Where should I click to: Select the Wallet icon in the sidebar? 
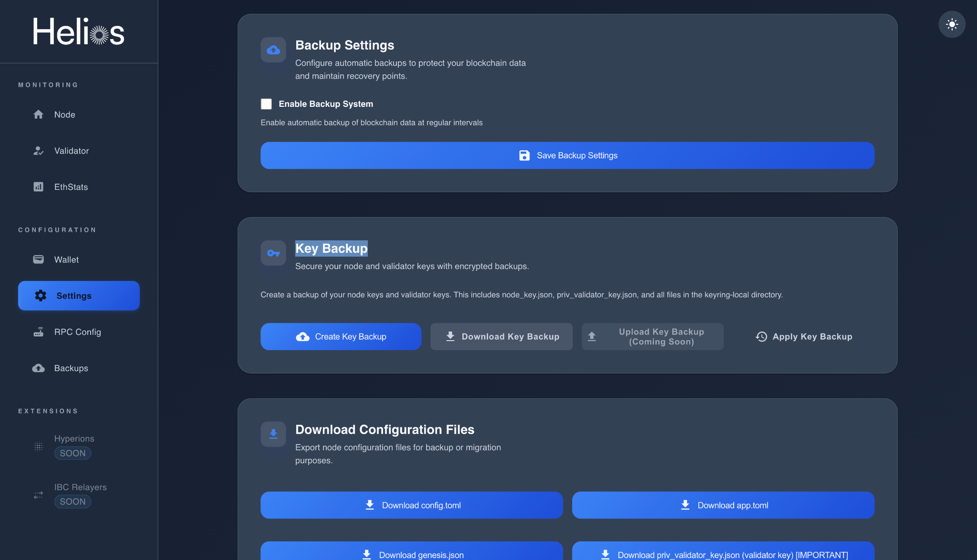point(38,259)
